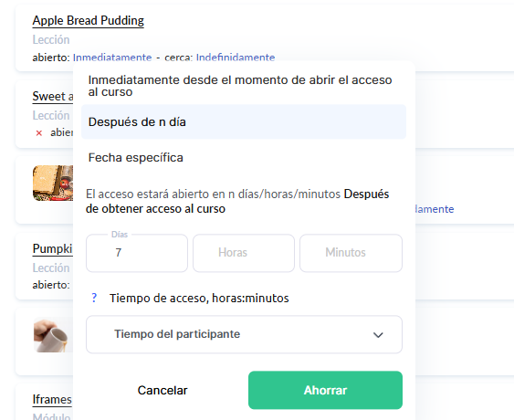Image resolution: width=514 pixels, height=420 pixels.
Task: Click the Cancelar button
Action: point(163,390)
